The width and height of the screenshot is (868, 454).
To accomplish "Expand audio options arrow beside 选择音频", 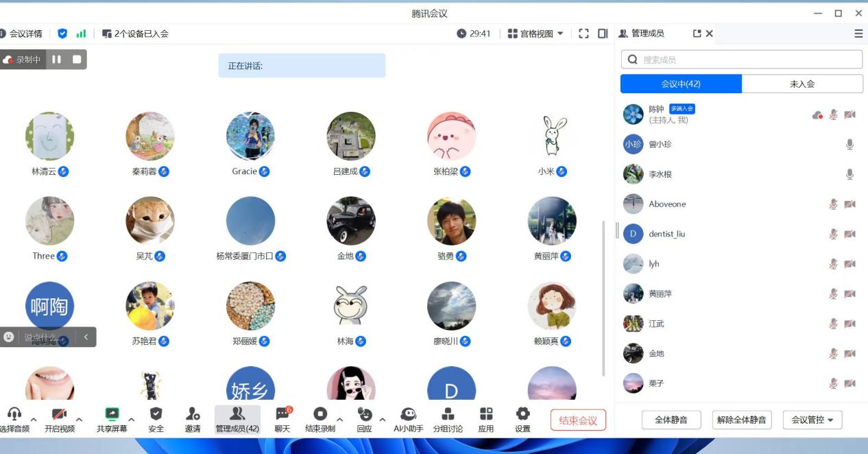I will pyautogui.click(x=34, y=419).
